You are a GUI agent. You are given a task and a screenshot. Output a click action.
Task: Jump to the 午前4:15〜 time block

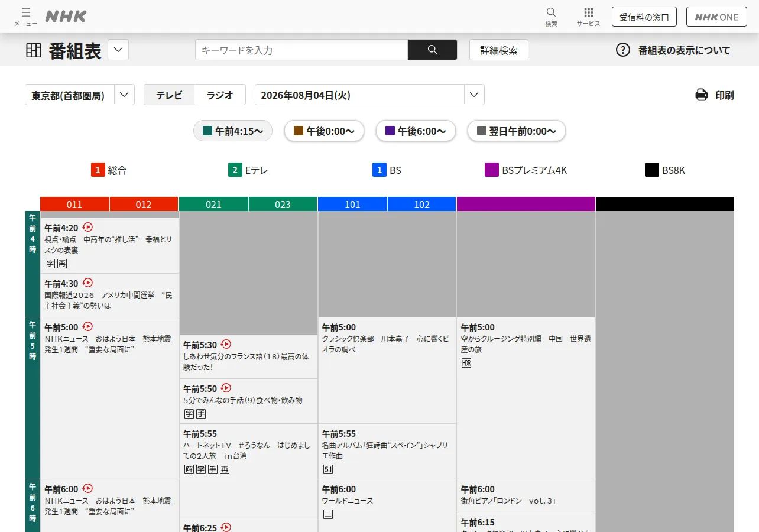(233, 131)
